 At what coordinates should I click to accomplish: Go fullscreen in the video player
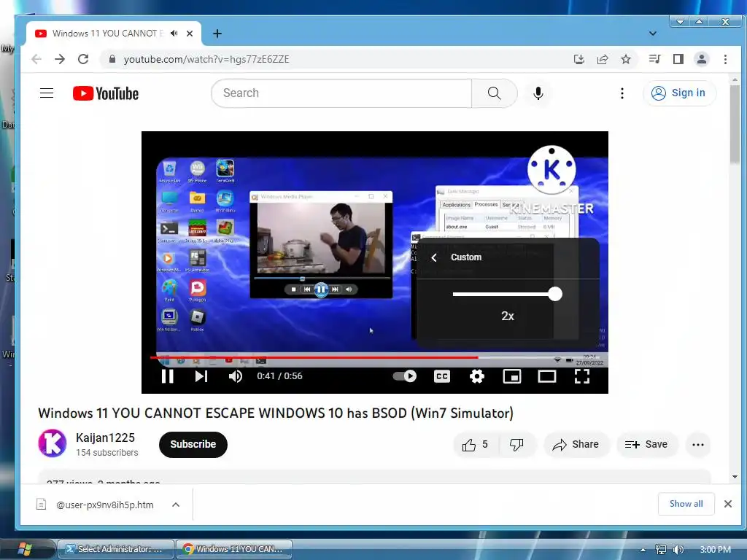click(582, 376)
